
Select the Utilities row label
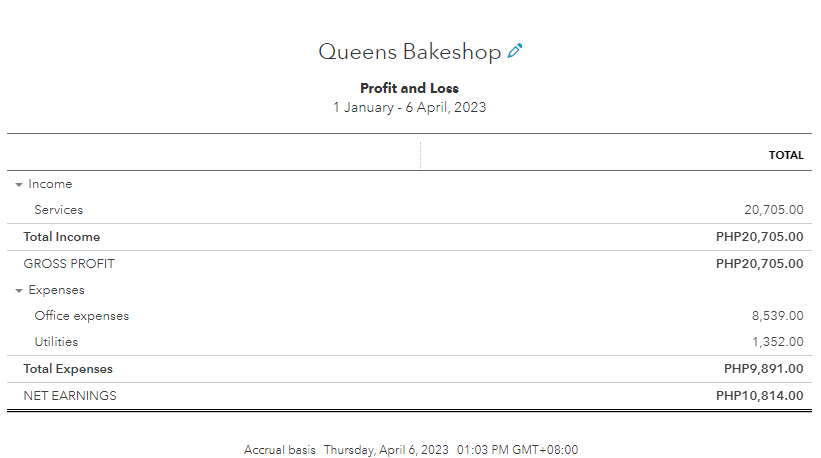[56, 342]
